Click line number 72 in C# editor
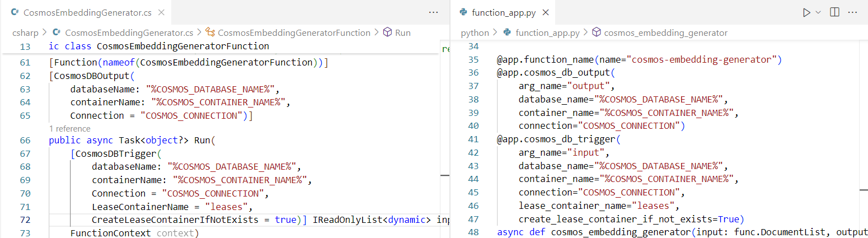868x238 pixels. tap(25, 219)
